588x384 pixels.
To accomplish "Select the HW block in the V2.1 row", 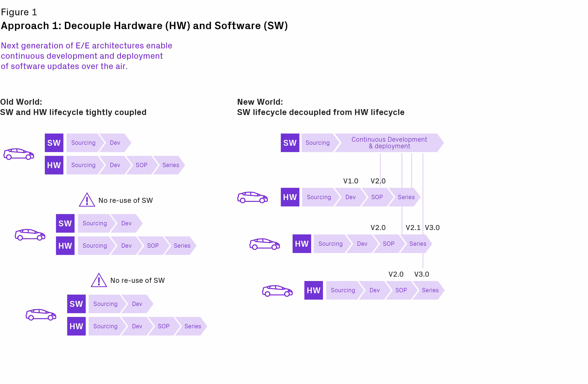I will pyautogui.click(x=302, y=244).
